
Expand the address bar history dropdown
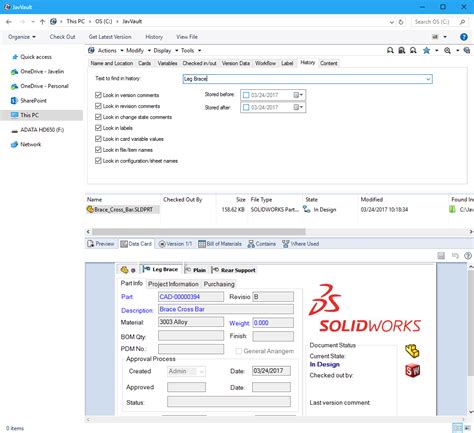click(392, 22)
